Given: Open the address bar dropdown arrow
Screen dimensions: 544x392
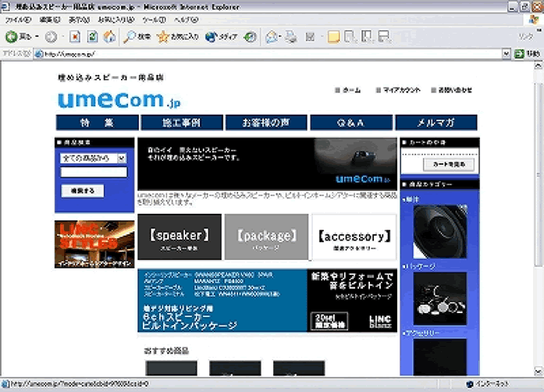Looking at the screenshot, I should point(507,54).
